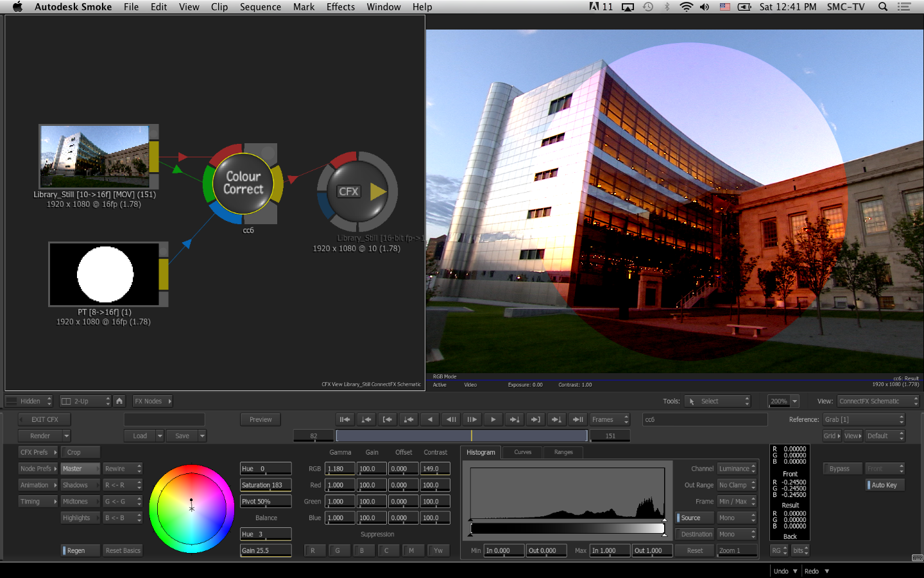Click the home icon beside 2-Up

[119, 401]
